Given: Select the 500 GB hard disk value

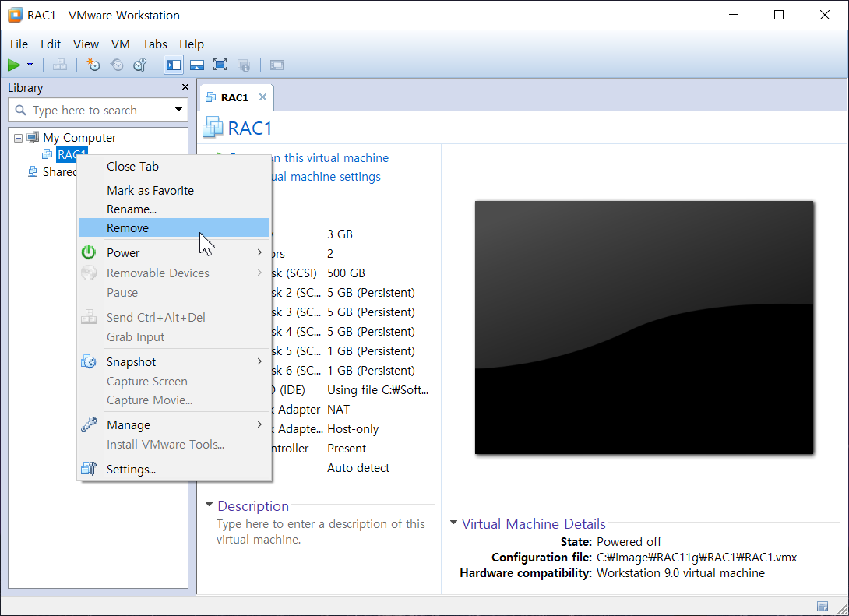Looking at the screenshot, I should click(x=346, y=273).
